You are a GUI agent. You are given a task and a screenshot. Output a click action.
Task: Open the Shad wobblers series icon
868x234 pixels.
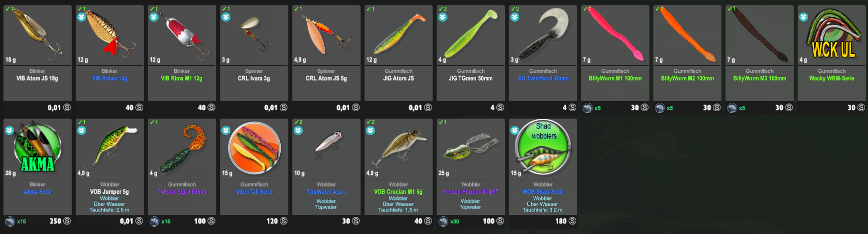(543, 147)
